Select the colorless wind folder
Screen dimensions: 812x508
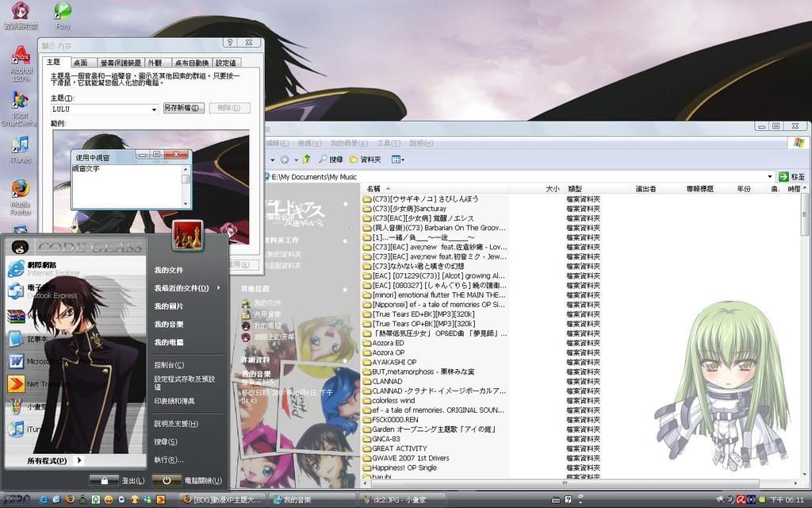[389, 400]
